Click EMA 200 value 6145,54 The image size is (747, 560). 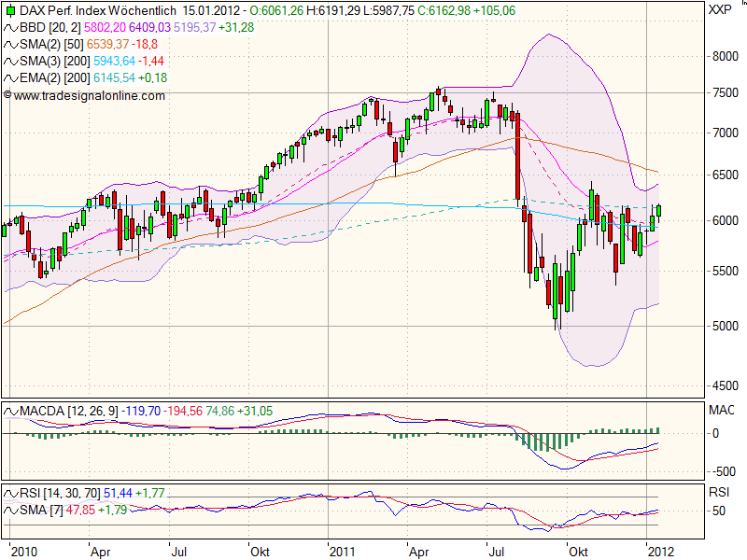point(114,77)
